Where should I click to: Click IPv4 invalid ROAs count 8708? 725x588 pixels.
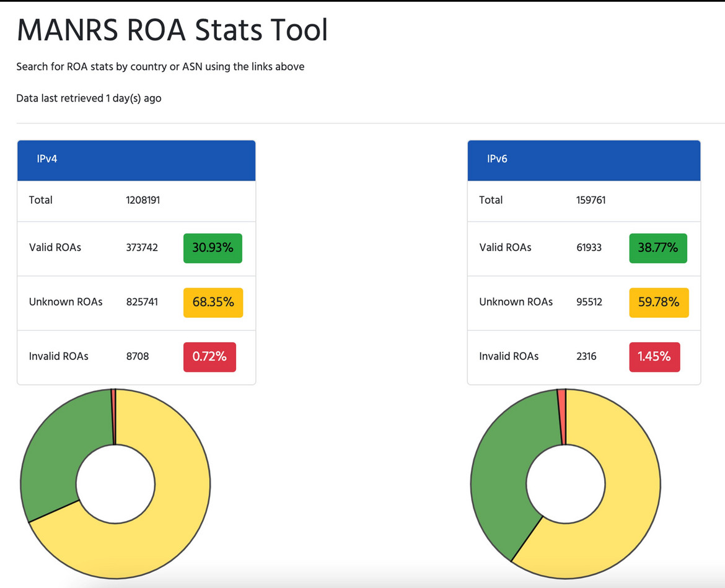[x=138, y=356]
